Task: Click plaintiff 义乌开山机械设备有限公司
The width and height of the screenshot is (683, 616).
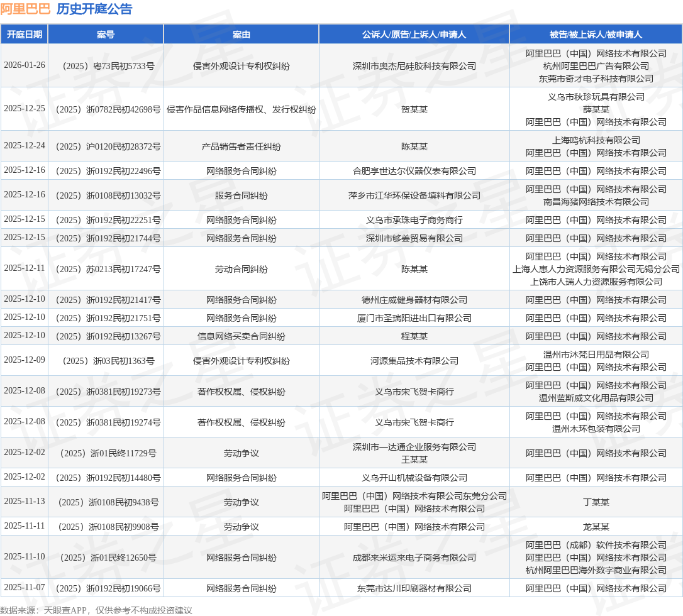Action: coord(414,478)
